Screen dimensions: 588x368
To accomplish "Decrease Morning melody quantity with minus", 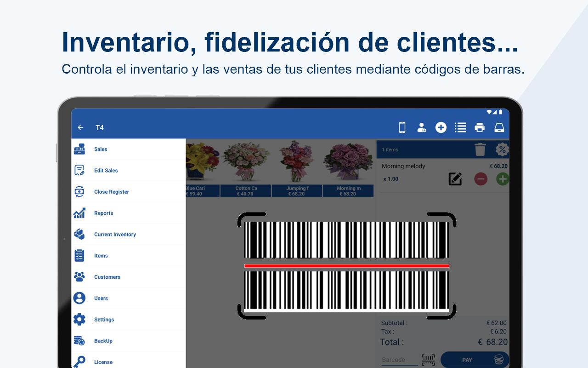I will 481,179.
